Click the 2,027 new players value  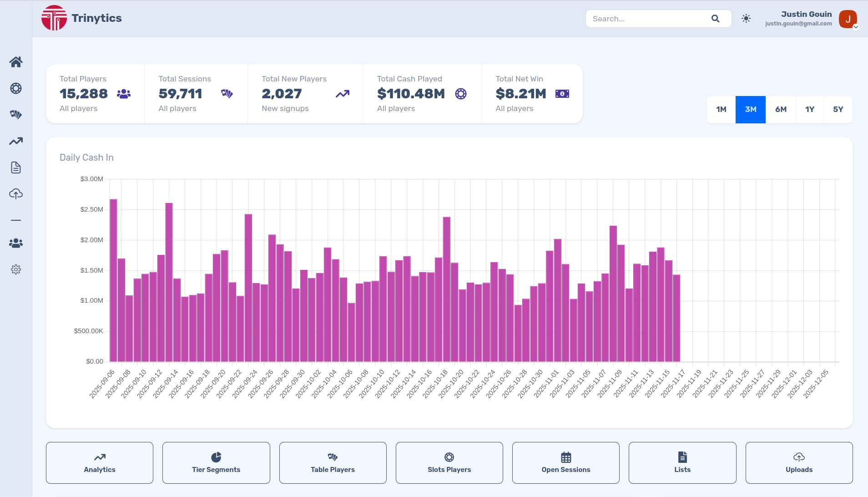pyautogui.click(x=282, y=94)
